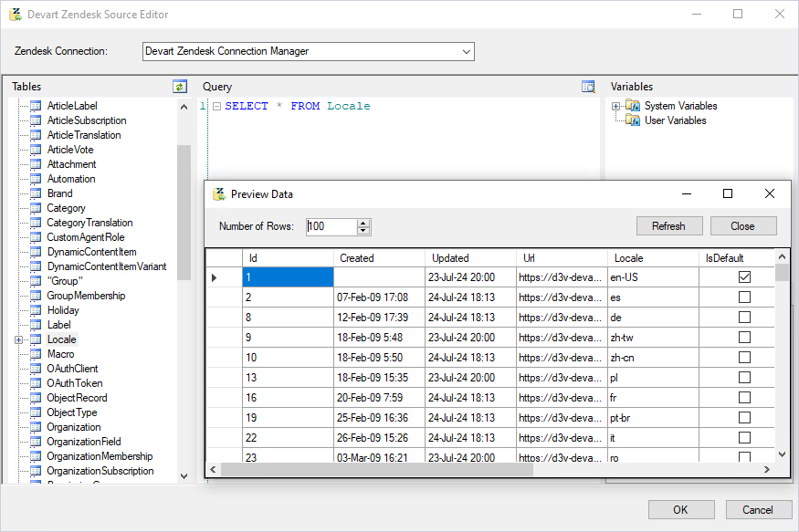The width and height of the screenshot is (799, 532).
Task: Select the Attachment table icon
Action: [37, 163]
